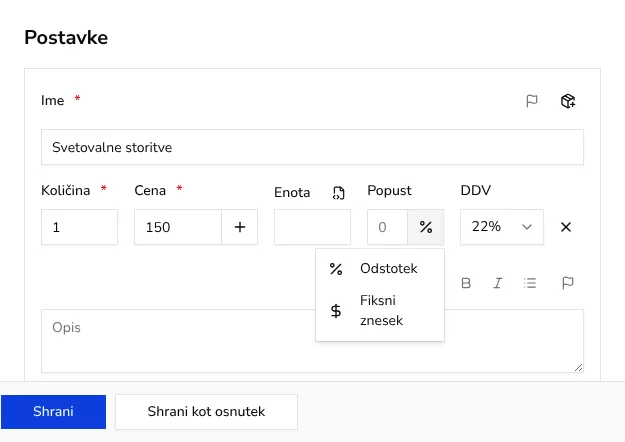625x442 pixels.
Task: Click the Popust label
Action: tap(389, 191)
